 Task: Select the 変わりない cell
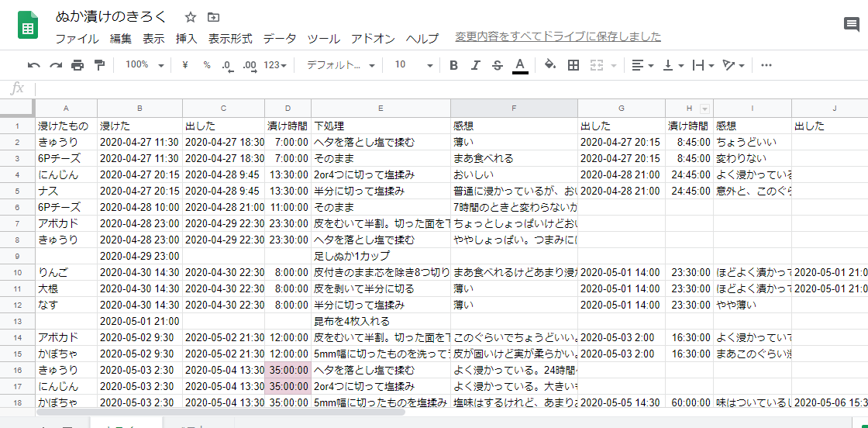[753, 159]
